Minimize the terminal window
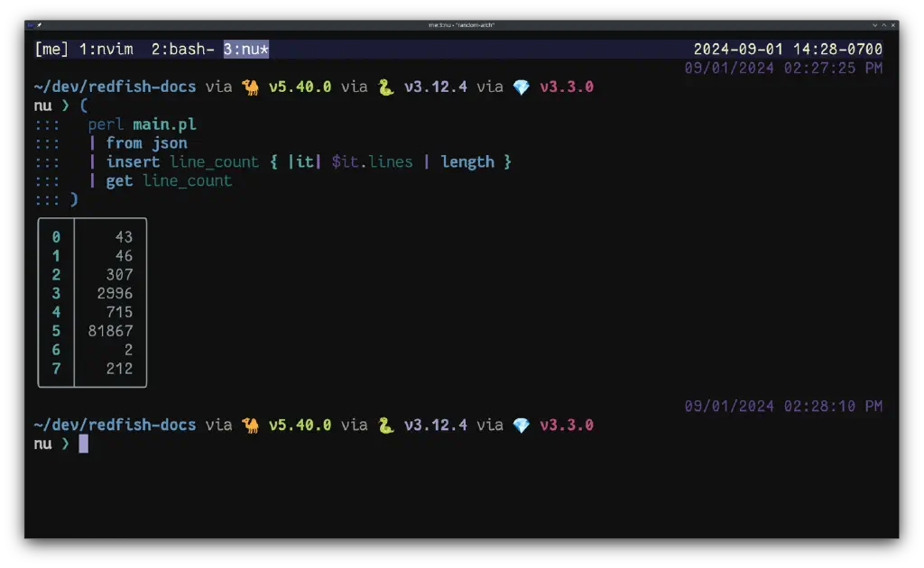The height and width of the screenshot is (568, 924). point(875,25)
